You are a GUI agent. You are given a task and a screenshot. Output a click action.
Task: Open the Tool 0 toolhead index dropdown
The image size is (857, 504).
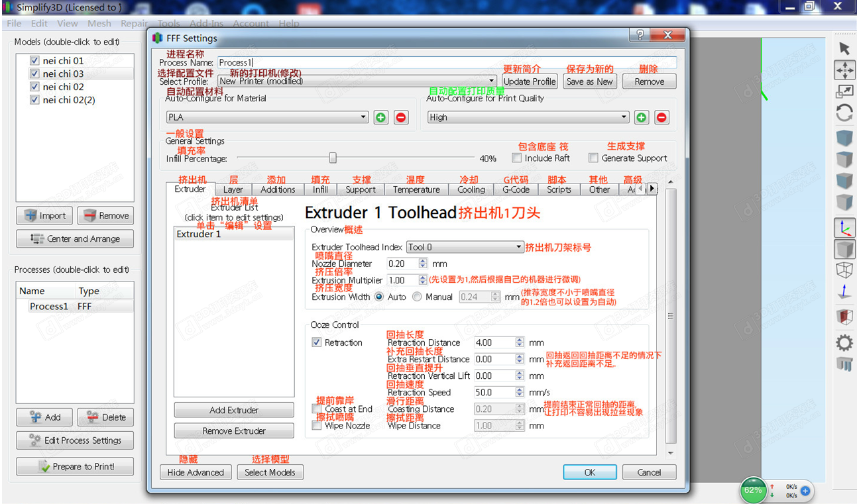click(x=465, y=247)
